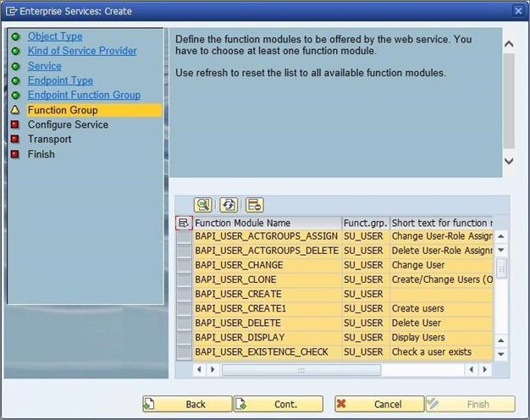Screen dimensions: 530x420
Task: Select the highlighted Function Group step
Action: [94, 110]
